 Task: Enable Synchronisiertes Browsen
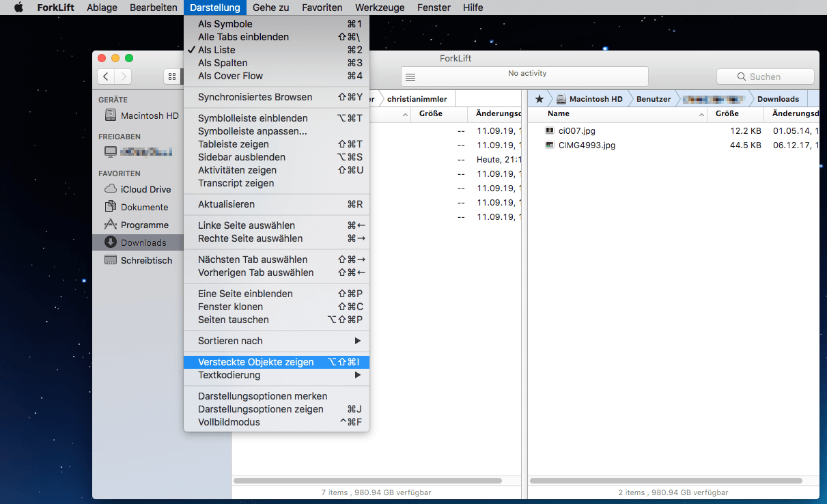point(277,97)
